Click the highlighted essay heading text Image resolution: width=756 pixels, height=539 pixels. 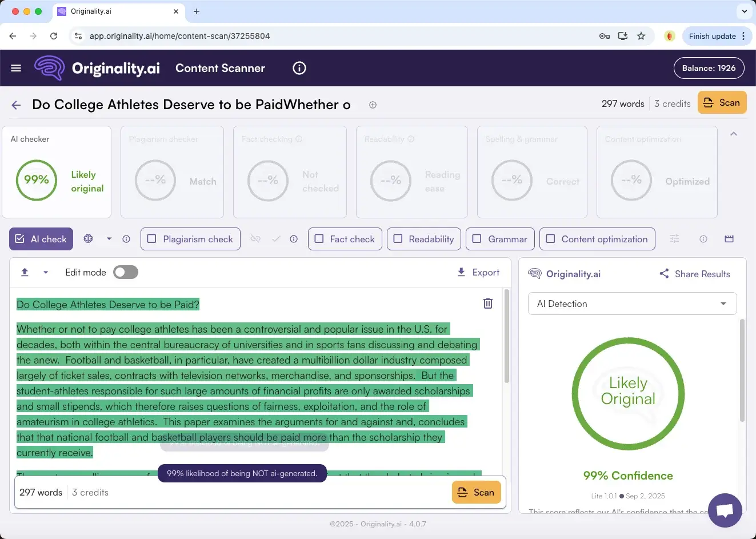(108, 304)
